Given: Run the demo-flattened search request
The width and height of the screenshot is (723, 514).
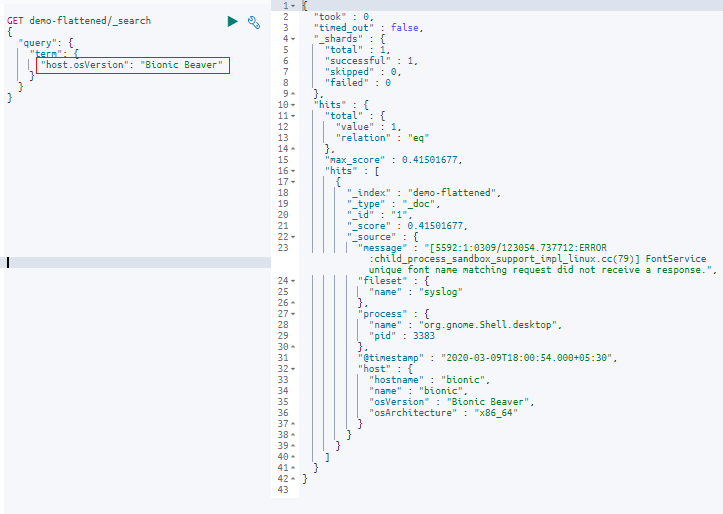Looking at the screenshot, I should tap(233, 21).
